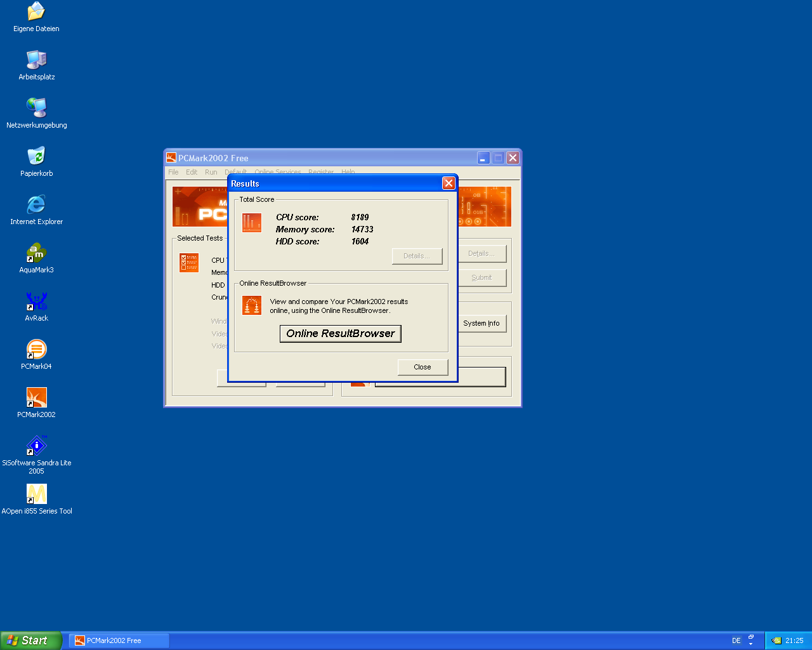The image size is (812, 650).
Task: Open the Run menu in PCMark2002
Action: 211,172
